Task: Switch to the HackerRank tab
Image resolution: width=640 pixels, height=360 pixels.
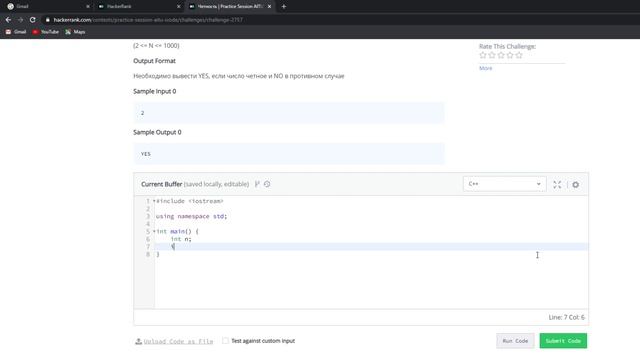Action: pos(140,7)
